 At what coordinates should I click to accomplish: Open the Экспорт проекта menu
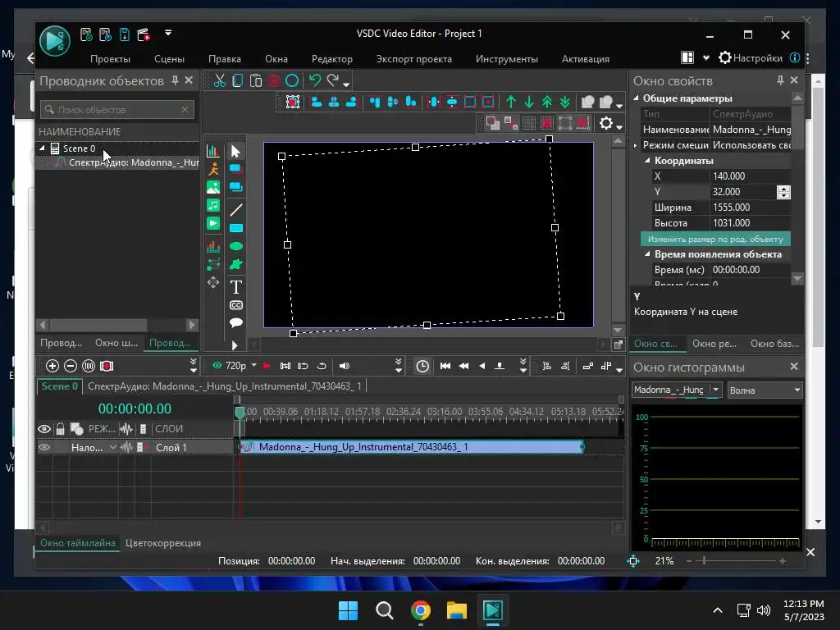tap(413, 59)
